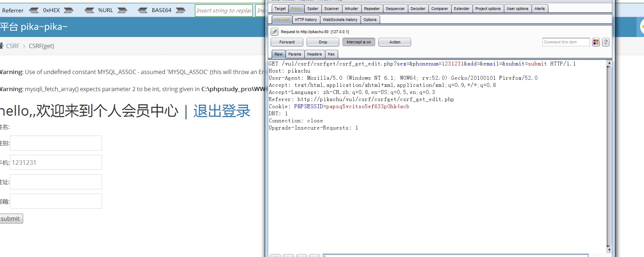Open the Action dropdown menu

(395, 42)
